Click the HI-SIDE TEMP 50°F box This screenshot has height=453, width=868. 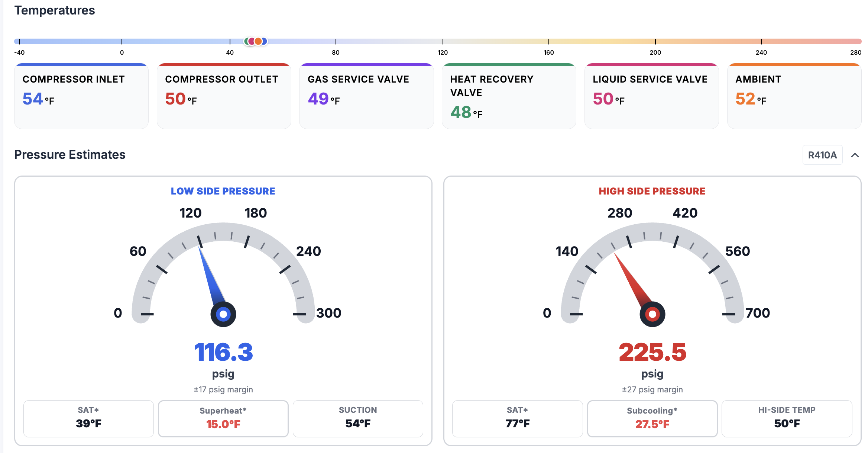click(x=787, y=418)
